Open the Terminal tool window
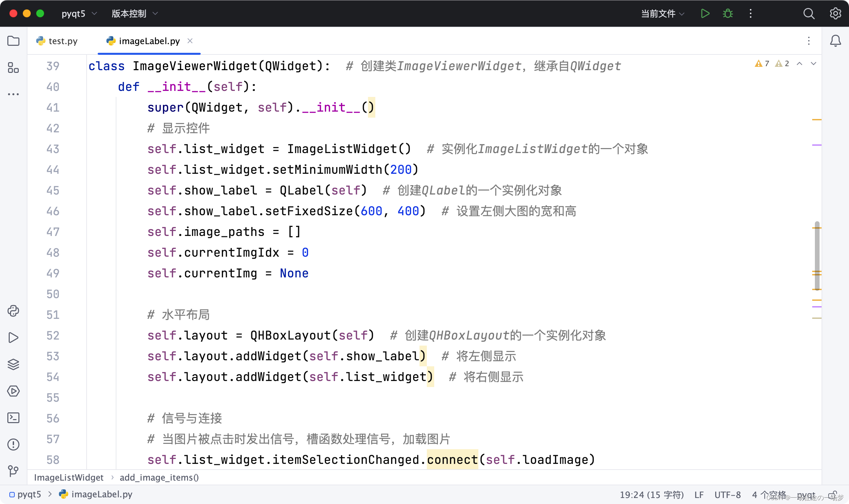The image size is (849, 504). (13, 418)
